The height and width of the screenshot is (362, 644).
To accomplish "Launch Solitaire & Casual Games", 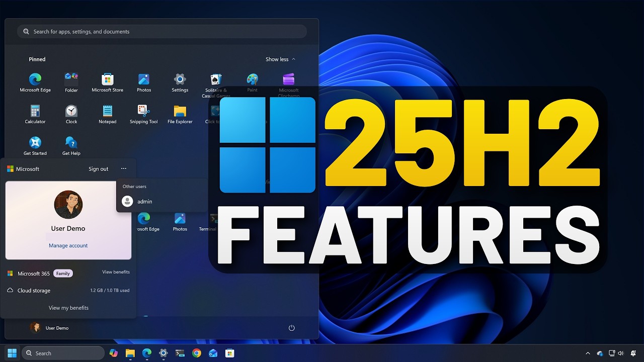I will (x=216, y=85).
